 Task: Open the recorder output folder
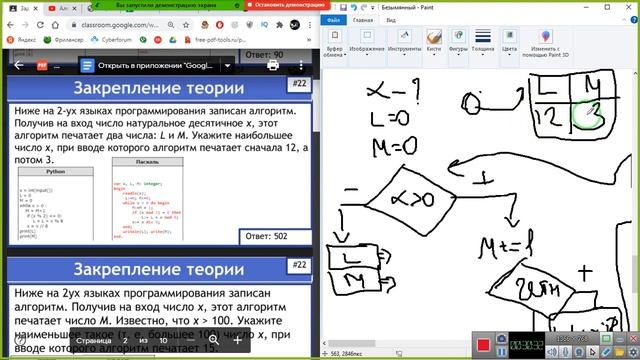(x=620, y=351)
